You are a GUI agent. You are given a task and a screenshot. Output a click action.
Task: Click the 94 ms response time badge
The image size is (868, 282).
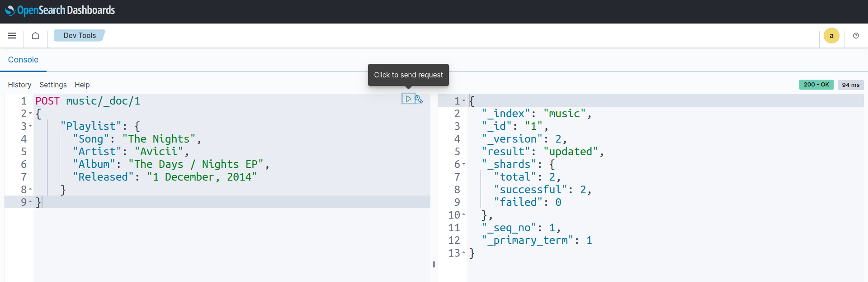[850, 85]
